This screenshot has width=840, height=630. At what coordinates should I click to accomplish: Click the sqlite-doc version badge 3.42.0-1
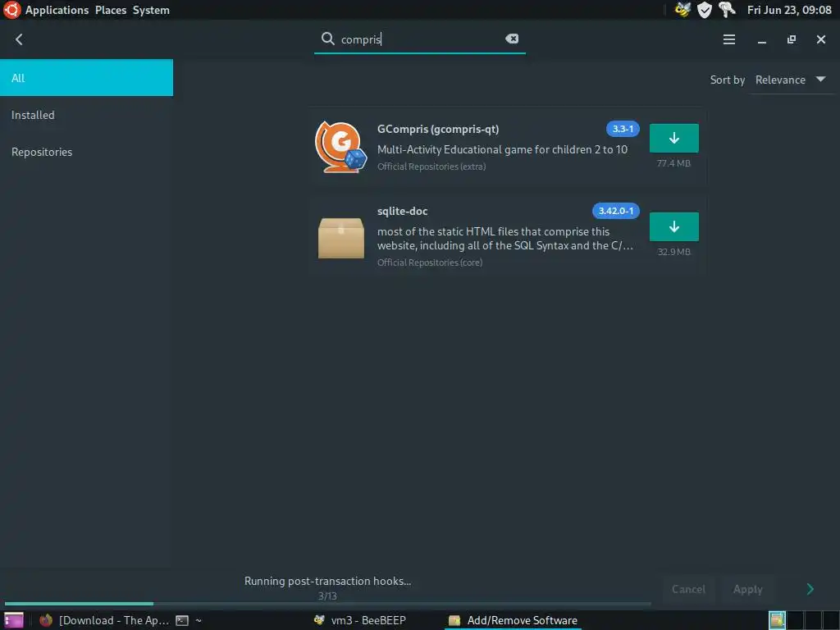615,211
